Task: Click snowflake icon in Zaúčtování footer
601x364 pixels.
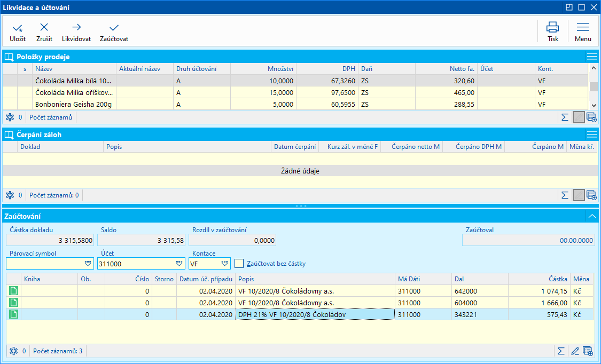Action: point(14,351)
